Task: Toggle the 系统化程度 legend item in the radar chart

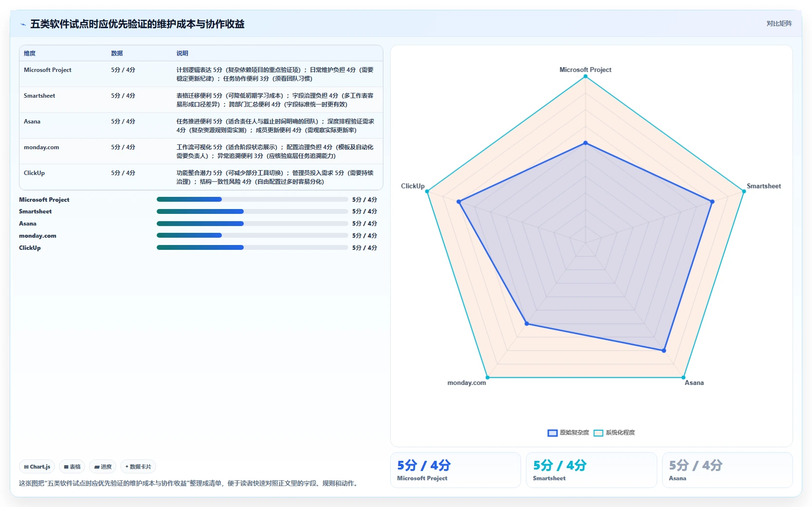Action: pyautogui.click(x=614, y=433)
